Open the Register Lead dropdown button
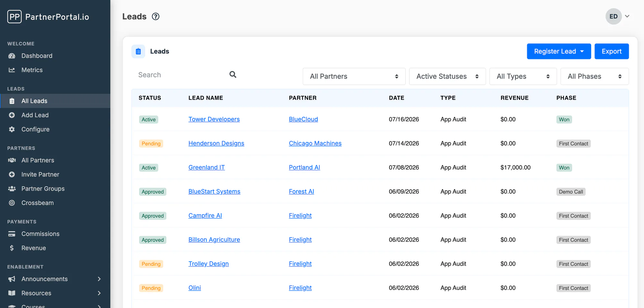 [x=559, y=51]
